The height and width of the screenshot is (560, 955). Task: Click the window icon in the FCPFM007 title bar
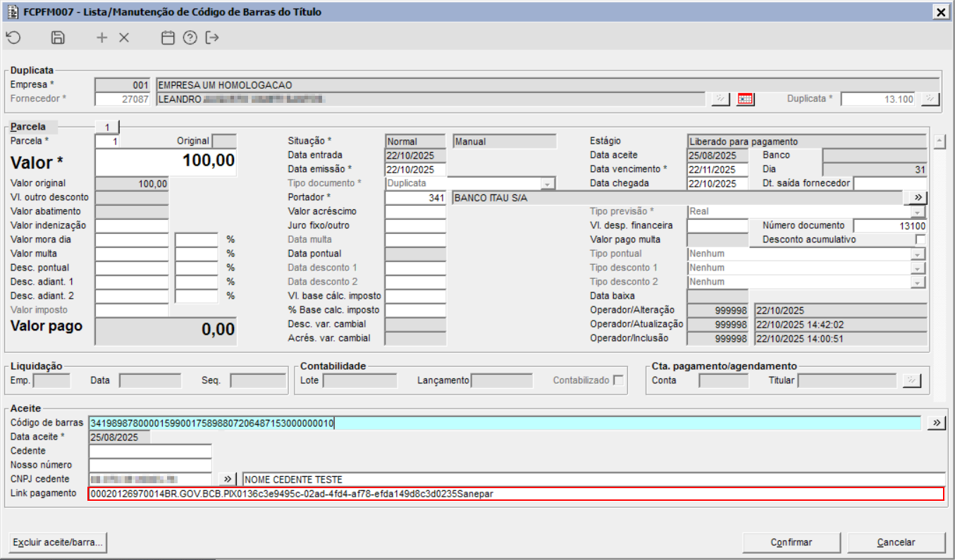[x=12, y=12]
